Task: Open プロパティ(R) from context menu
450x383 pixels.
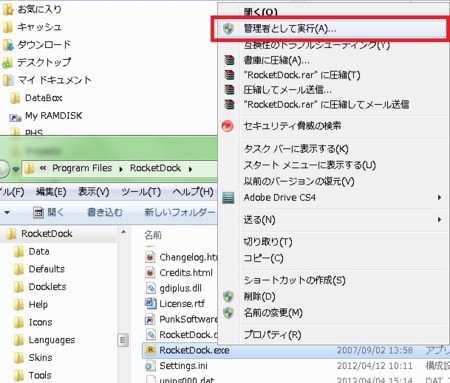Action: [272, 334]
